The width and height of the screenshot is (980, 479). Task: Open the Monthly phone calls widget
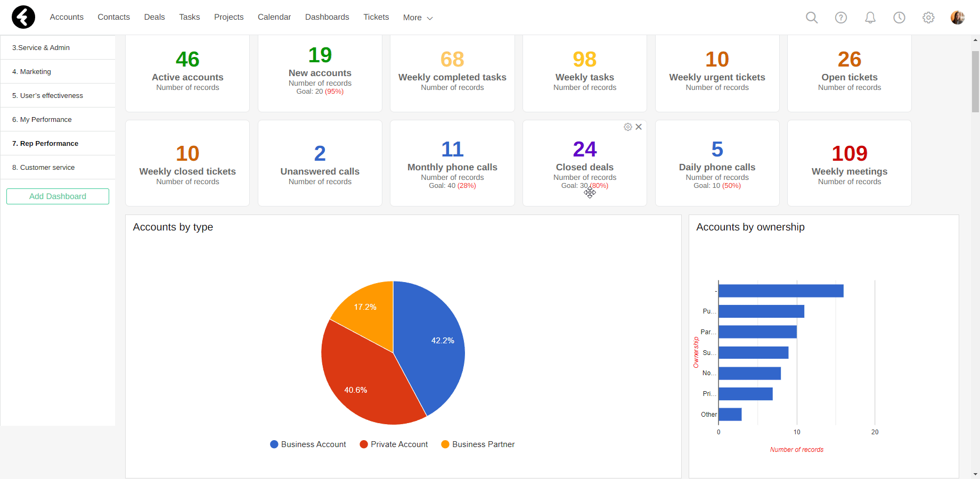point(452,163)
